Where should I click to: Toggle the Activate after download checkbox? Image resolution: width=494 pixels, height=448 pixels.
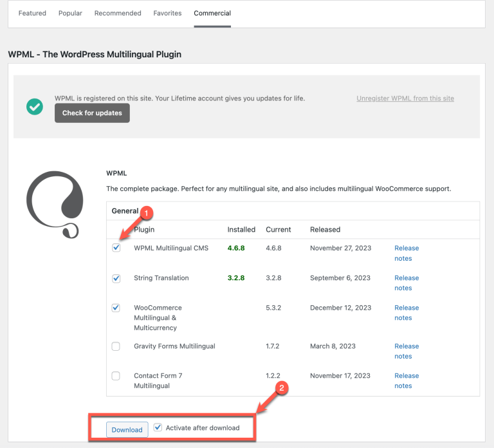point(158,427)
